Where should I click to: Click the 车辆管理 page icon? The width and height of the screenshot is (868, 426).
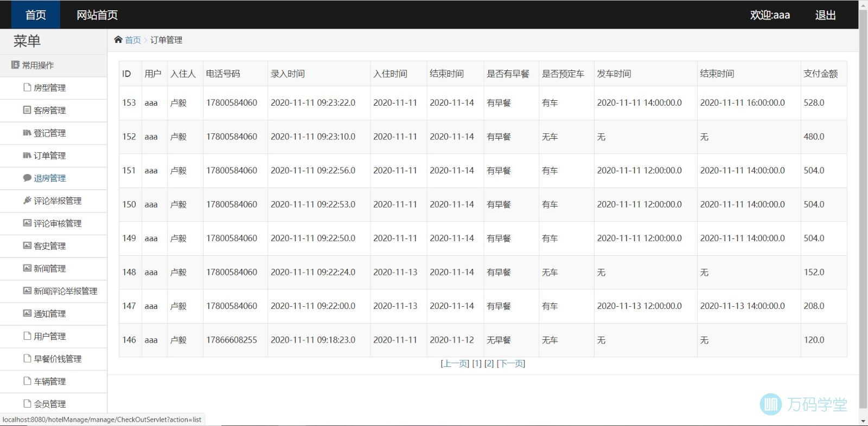click(x=27, y=381)
